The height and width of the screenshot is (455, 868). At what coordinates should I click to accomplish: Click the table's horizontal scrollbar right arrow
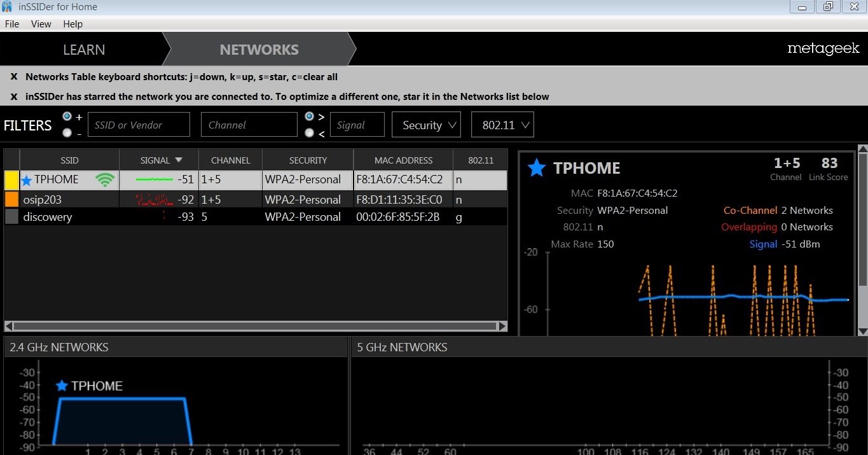pos(502,326)
